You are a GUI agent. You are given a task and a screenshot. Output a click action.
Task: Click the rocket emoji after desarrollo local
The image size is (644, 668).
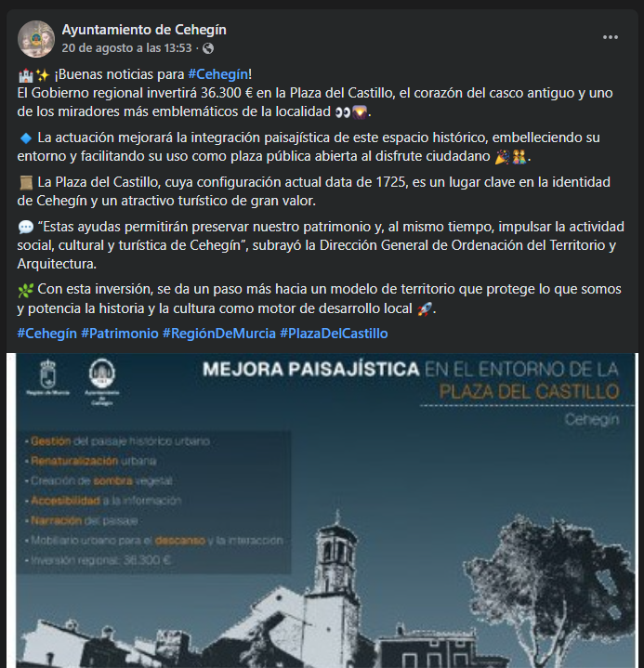[425, 308]
